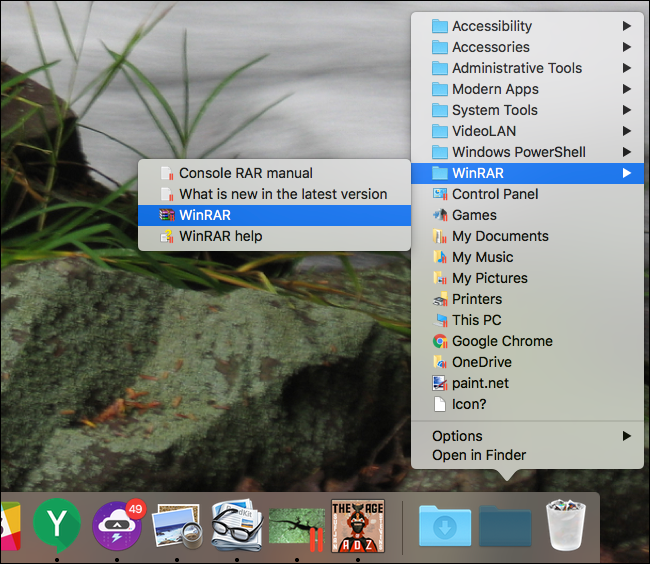Open What is new in the latest version
The image size is (650, 564).
[274, 194]
